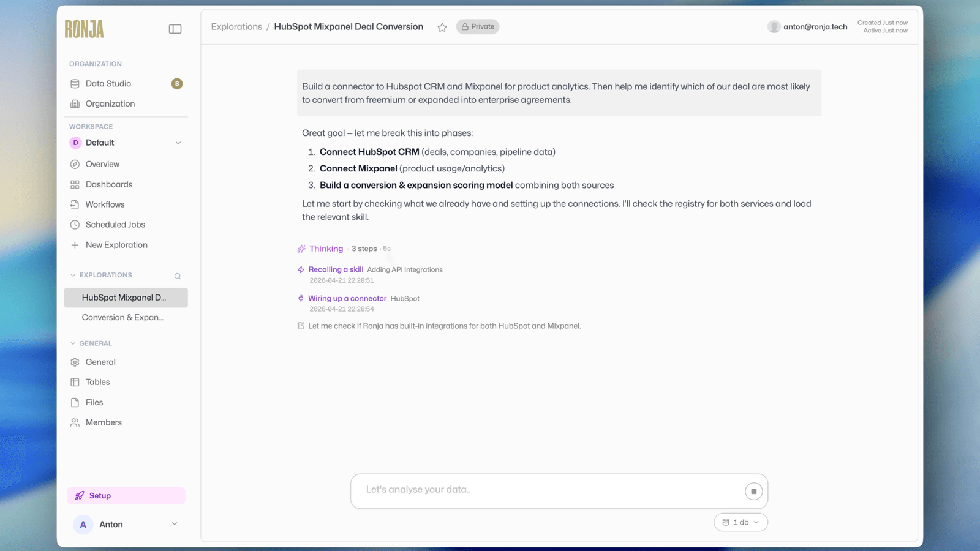Click the Explorations breadcrumb link
The height and width of the screenshot is (551, 980).
point(236,27)
